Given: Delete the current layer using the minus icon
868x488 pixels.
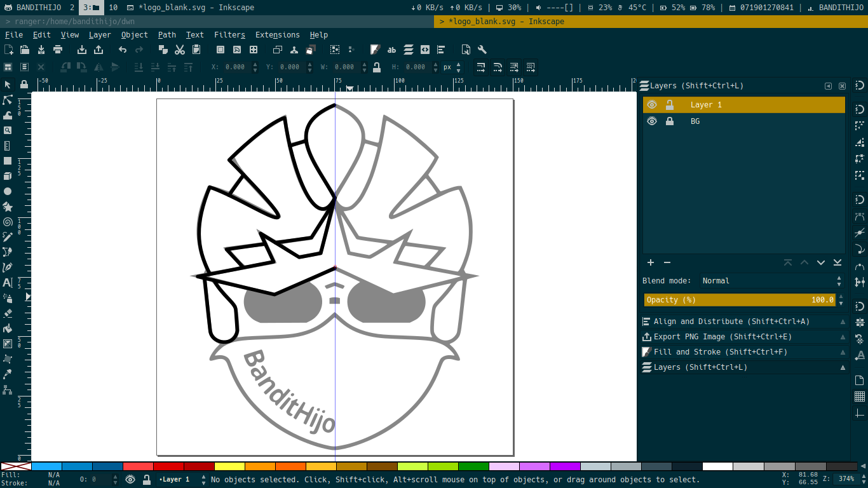Looking at the screenshot, I should (667, 262).
